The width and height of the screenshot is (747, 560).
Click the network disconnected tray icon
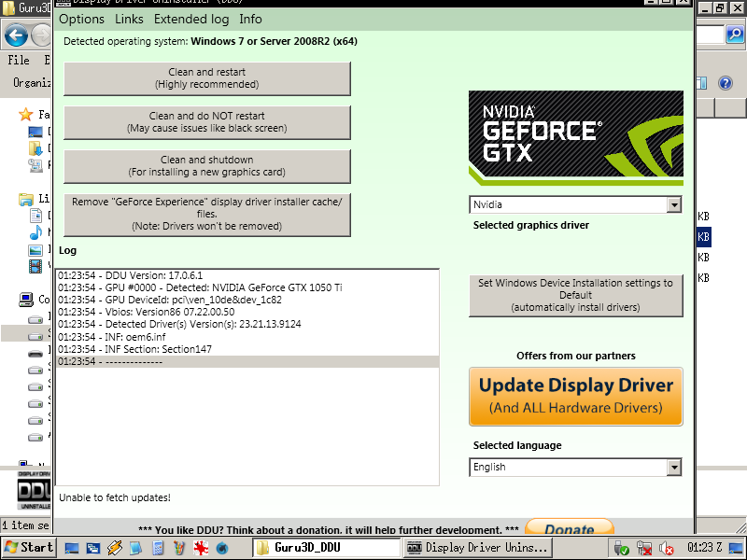coord(644,548)
